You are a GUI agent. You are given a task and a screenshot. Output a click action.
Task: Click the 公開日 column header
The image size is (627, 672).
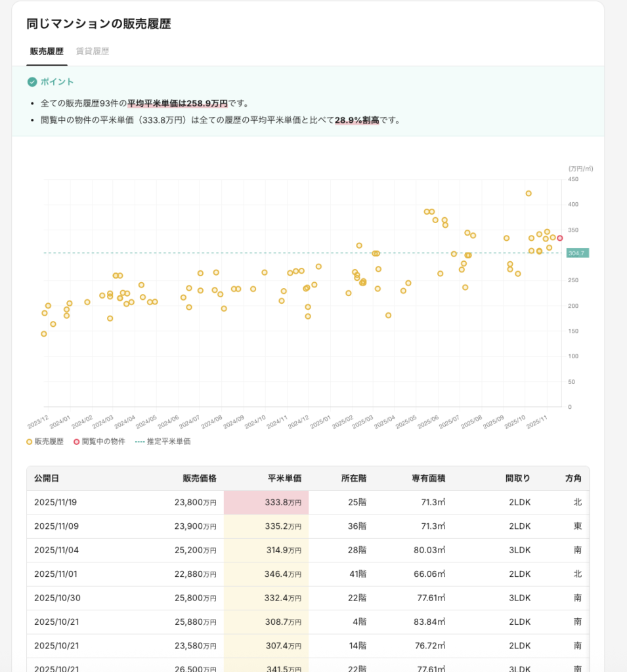[x=47, y=478]
